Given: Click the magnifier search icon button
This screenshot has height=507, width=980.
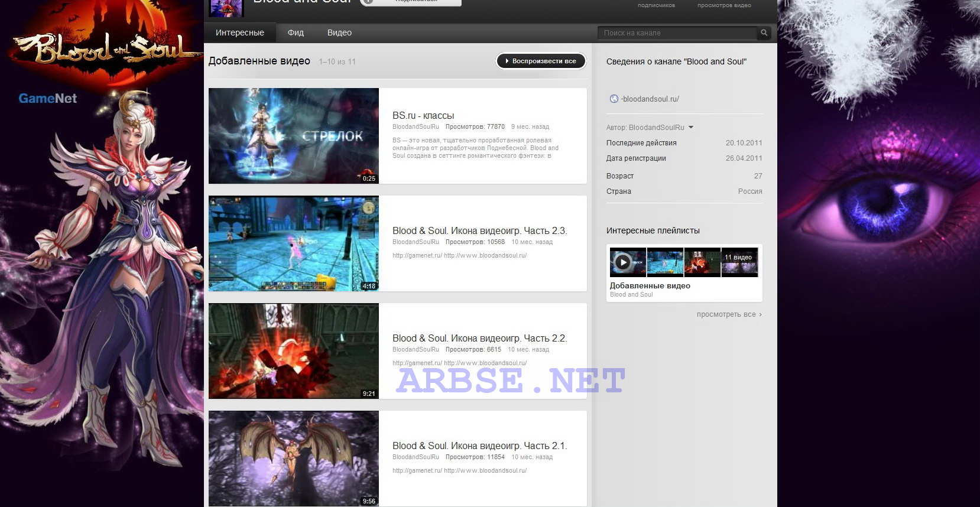Looking at the screenshot, I should (x=764, y=33).
